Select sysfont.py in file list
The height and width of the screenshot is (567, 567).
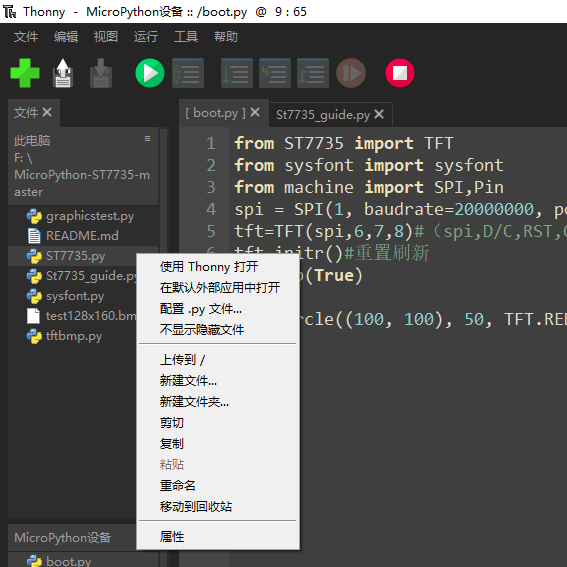pyautogui.click(x=72, y=296)
